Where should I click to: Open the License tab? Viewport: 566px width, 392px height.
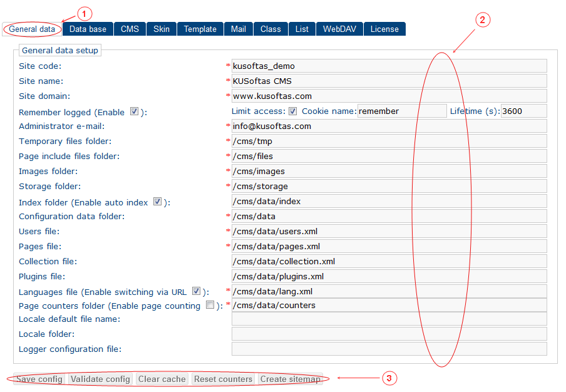(x=384, y=29)
